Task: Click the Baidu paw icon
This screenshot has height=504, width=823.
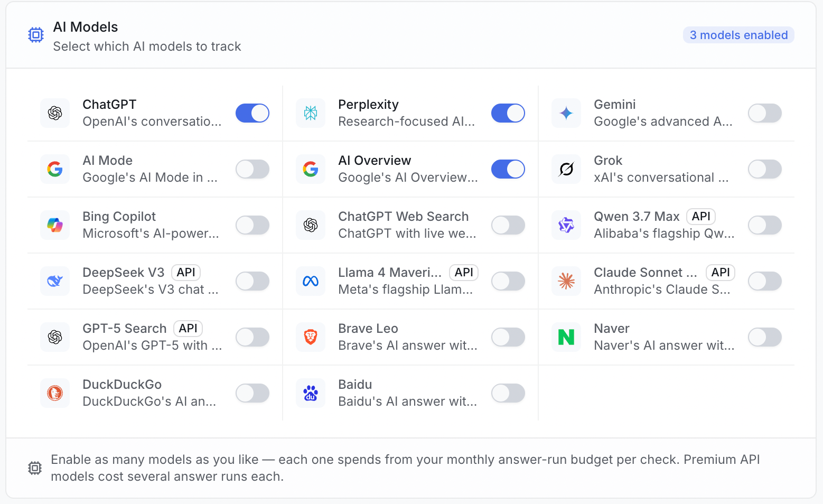Action: [x=311, y=393]
